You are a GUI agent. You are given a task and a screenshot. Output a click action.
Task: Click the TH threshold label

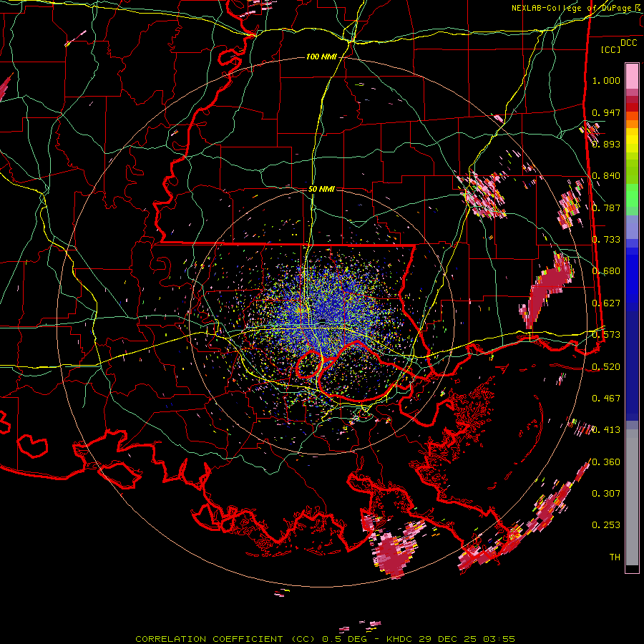coord(615,557)
